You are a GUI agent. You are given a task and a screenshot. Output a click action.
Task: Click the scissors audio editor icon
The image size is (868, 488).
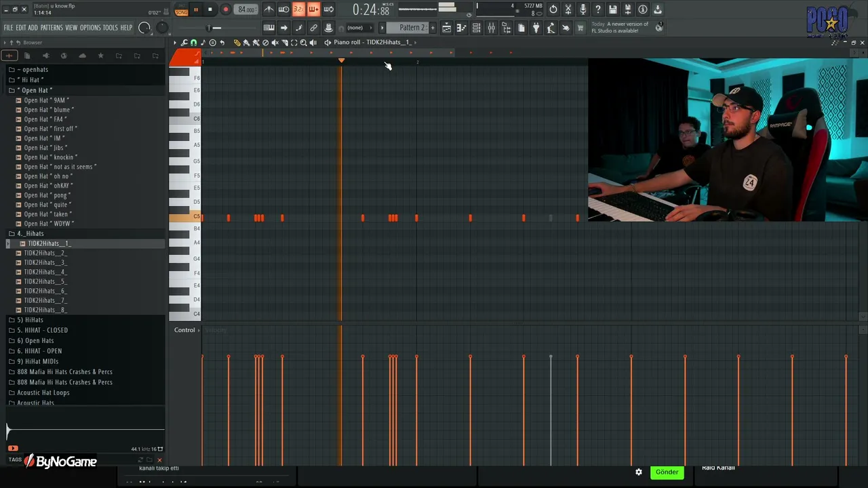568,9
